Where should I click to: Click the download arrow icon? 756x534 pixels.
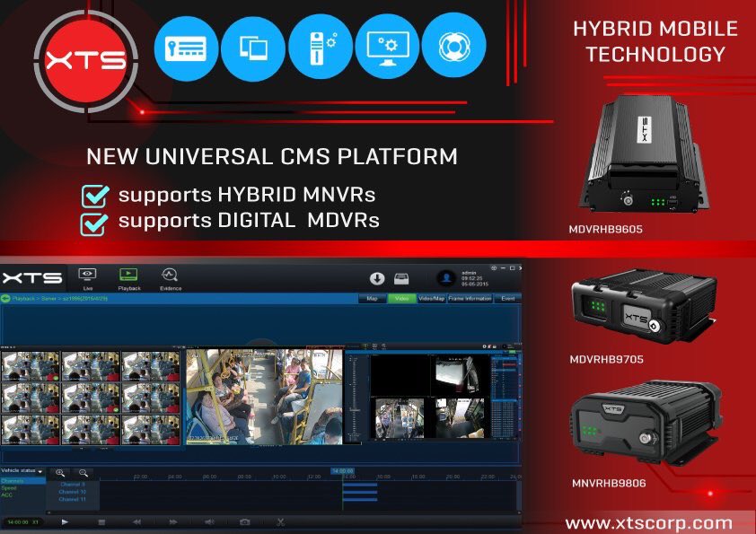tap(377, 278)
